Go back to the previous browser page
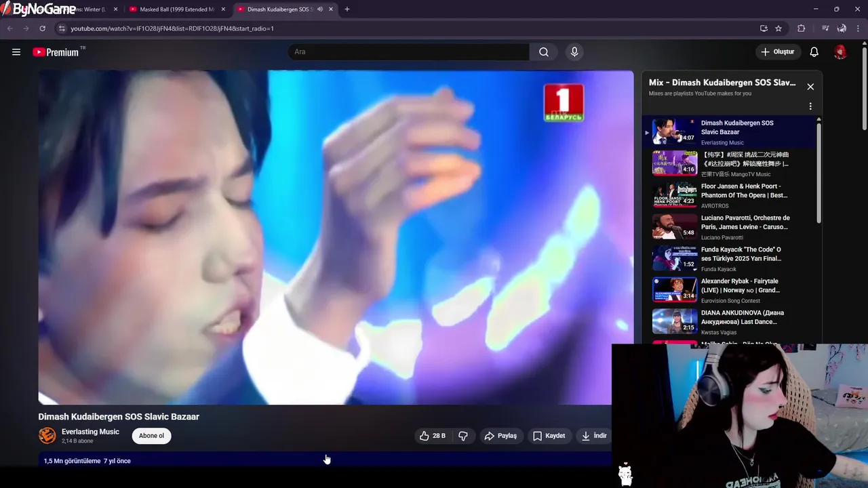The height and width of the screenshot is (488, 868). 9,28
